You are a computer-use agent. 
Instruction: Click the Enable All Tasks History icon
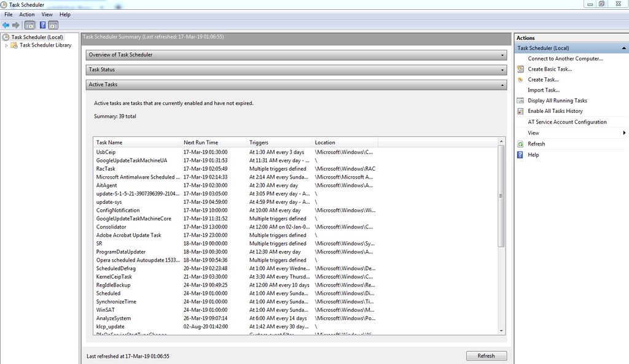pyautogui.click(x=520, y=111)
